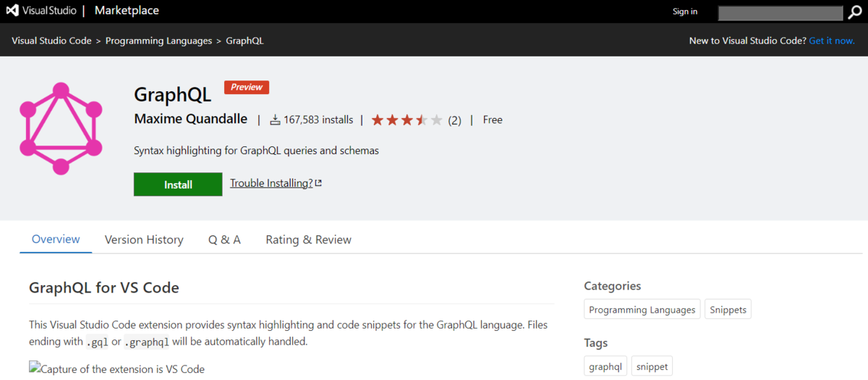The image size is (868, 380).
Task: Click the Visual Studio logo icon
Action: 13,11
